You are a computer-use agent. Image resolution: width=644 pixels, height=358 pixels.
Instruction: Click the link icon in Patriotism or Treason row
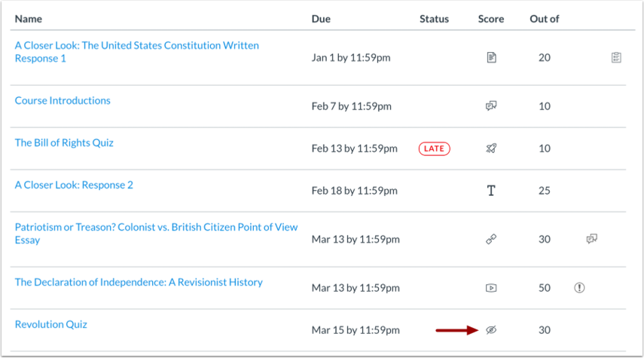(491, 240)
